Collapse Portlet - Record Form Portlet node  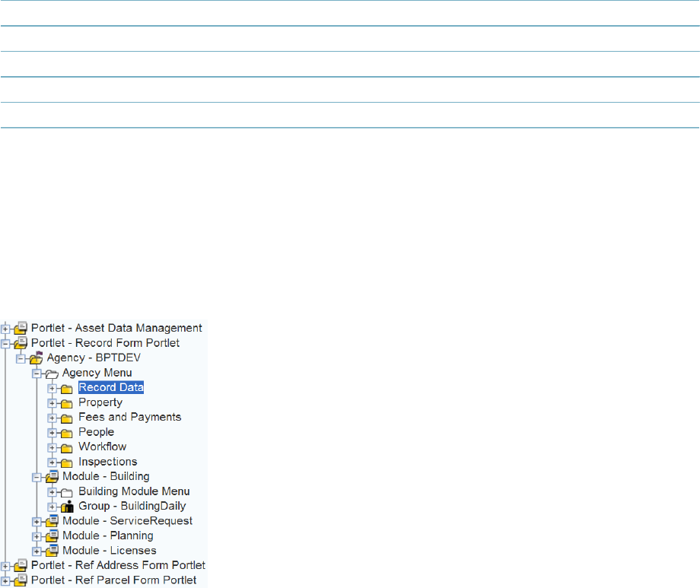(5, 344)
